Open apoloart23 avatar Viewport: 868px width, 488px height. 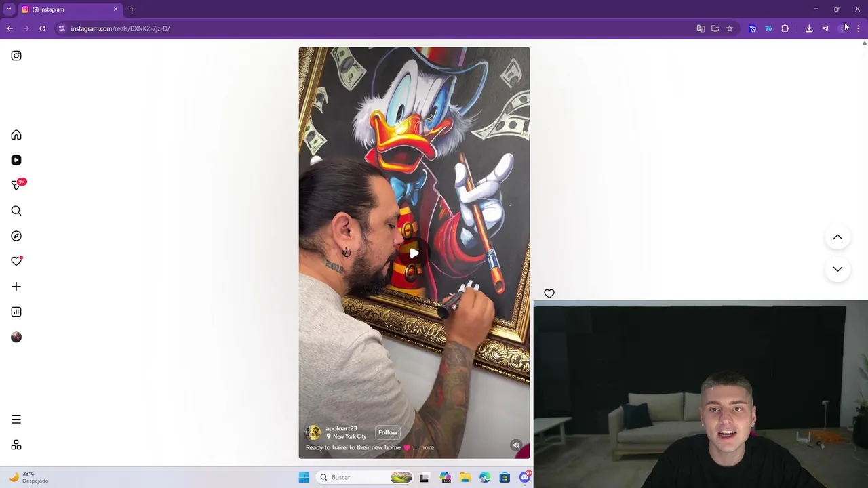(314, 432)
